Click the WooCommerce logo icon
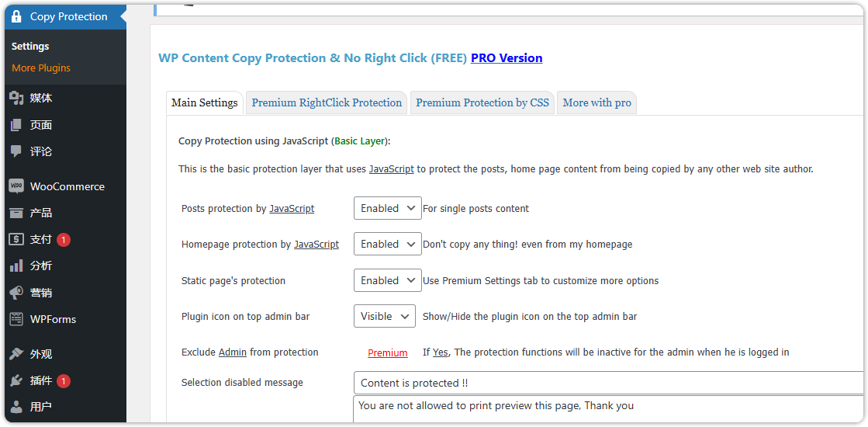 tap(16, 186)
